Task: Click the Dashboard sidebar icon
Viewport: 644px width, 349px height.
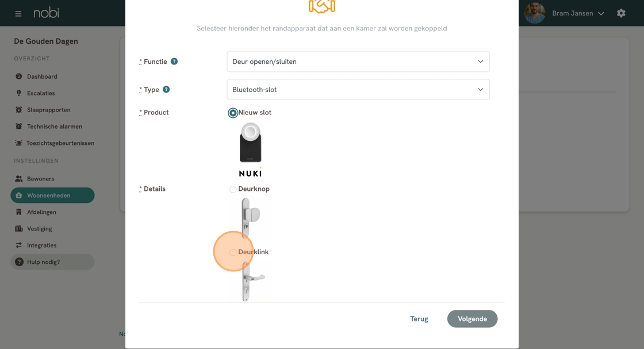Action: point(19,76)
